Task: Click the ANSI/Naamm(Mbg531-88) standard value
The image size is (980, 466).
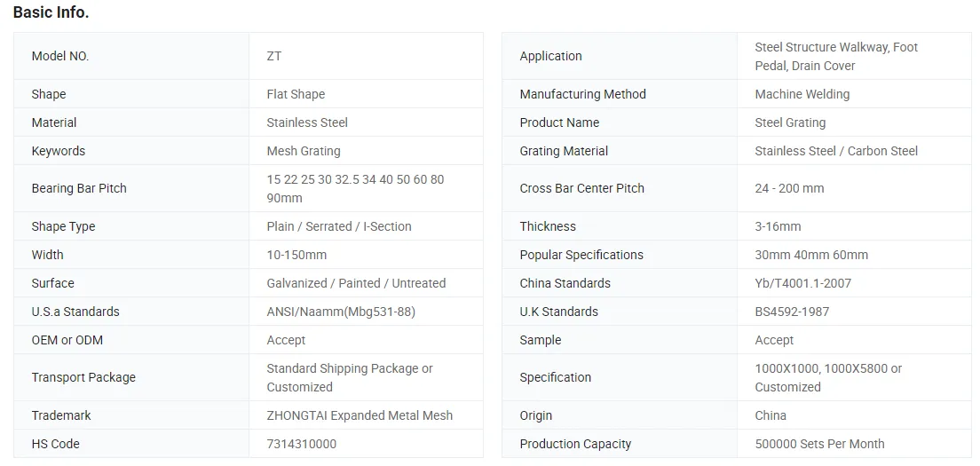Action: coord(341,312)
